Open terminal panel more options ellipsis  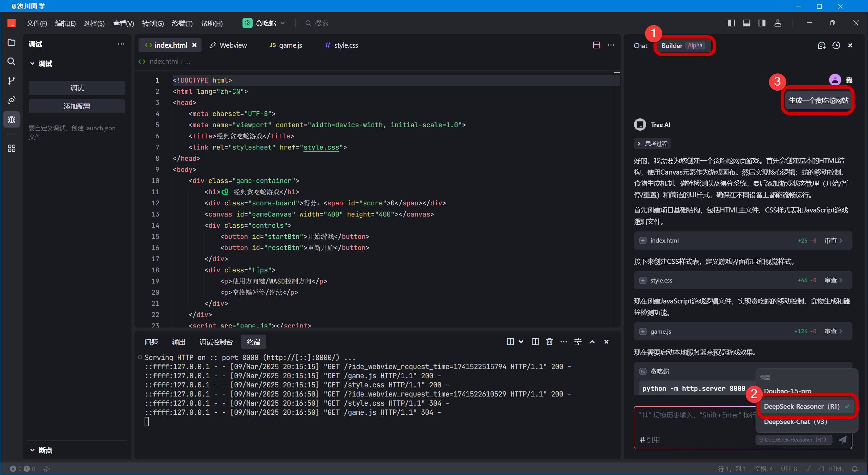pos(564,342)
